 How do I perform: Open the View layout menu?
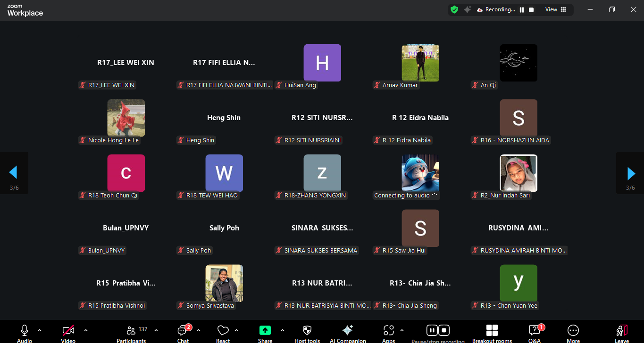(556, 9)
